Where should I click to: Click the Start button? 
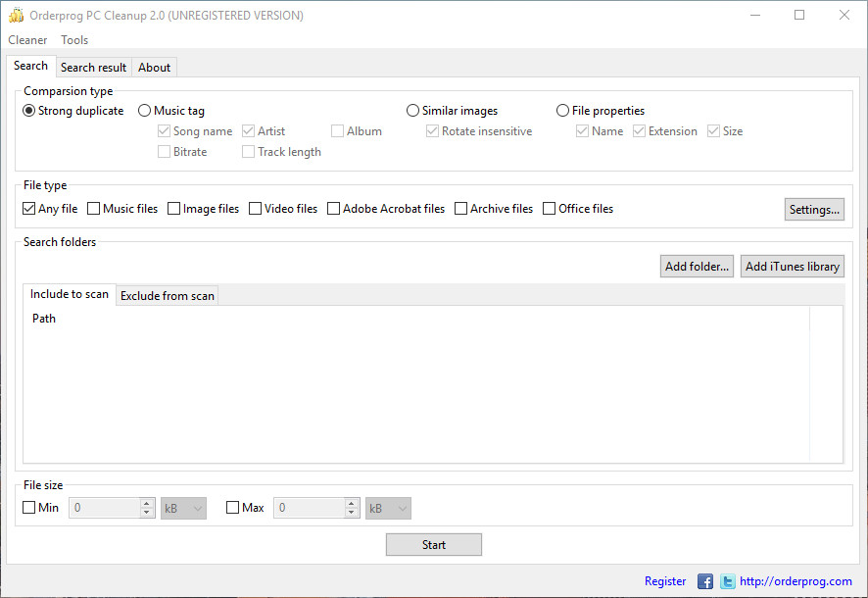434,545
